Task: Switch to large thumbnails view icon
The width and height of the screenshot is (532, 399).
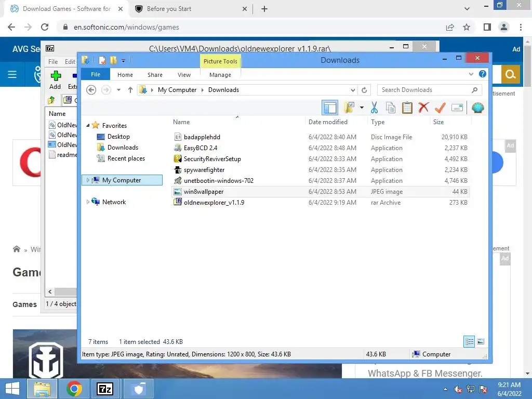Action: pos(481,341)
